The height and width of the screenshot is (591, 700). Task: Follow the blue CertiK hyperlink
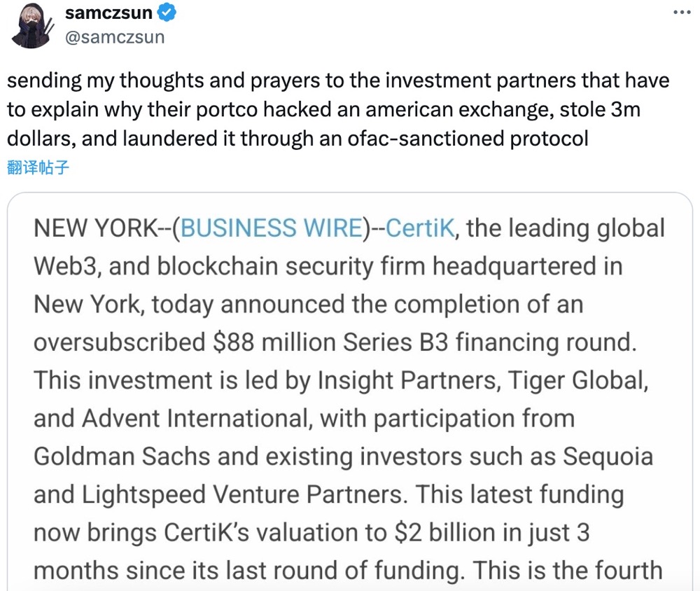click(419, 228)
